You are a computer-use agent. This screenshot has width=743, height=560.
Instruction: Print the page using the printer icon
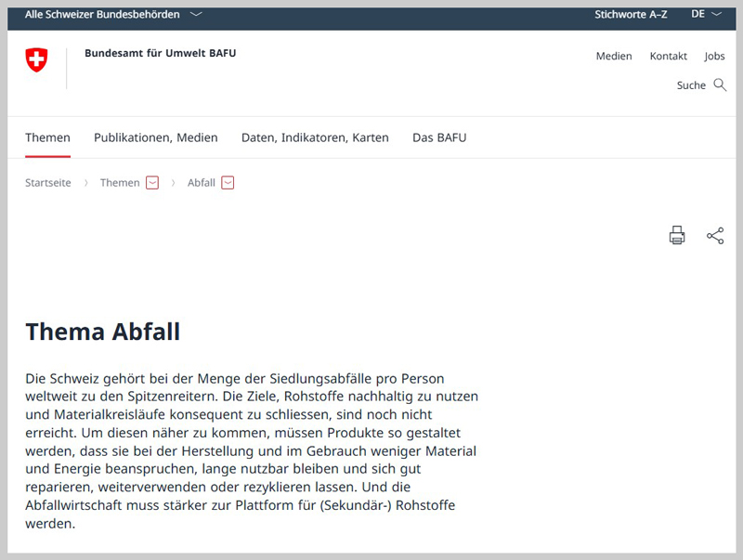[x=677, y=236]
